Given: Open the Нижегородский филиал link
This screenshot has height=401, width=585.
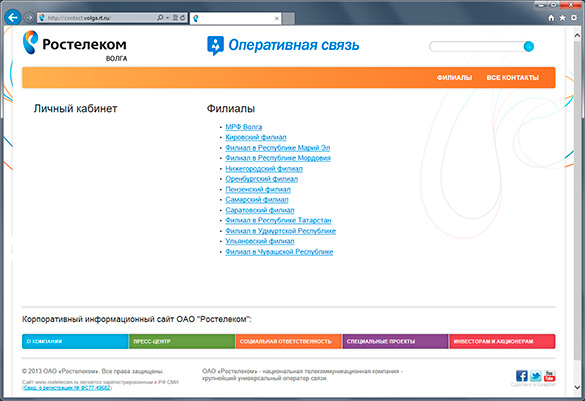Looking at the screenshot, I should [x=264, y=169].
